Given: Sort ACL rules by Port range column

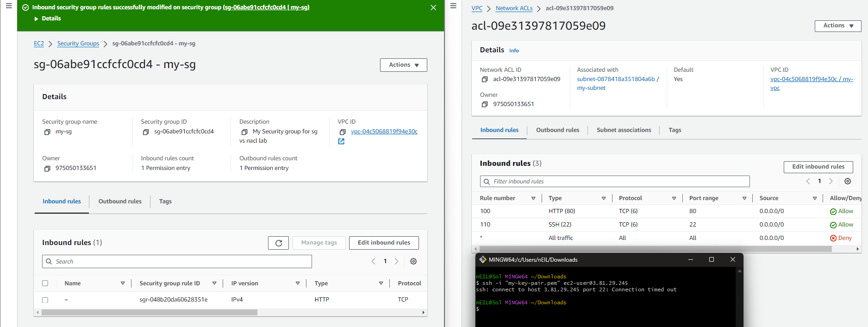Looking at the screenshot, I should pyautogui.click(x=744, y=198).
